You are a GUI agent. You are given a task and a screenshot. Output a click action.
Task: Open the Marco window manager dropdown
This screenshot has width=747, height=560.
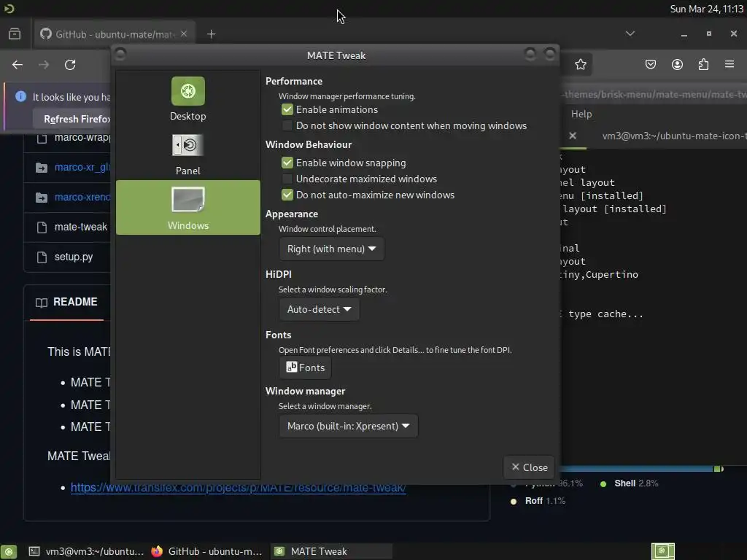tap(348, 426)
